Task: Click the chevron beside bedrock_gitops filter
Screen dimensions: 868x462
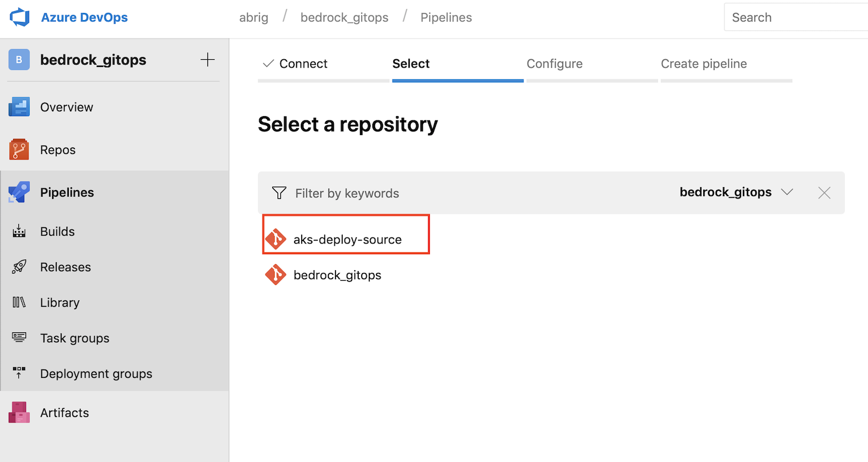Action: (787, 192)
